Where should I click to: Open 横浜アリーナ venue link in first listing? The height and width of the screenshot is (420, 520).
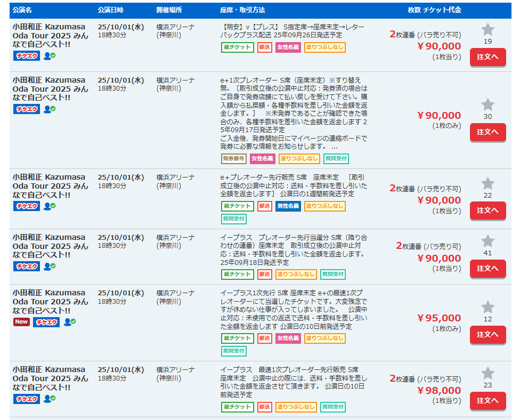pos(175,27)
